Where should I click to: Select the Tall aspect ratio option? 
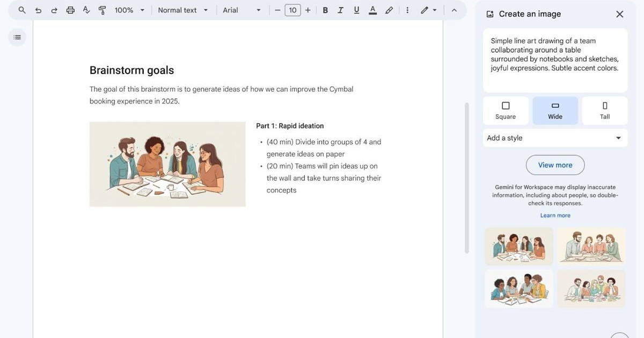click(x=605, y=111)
